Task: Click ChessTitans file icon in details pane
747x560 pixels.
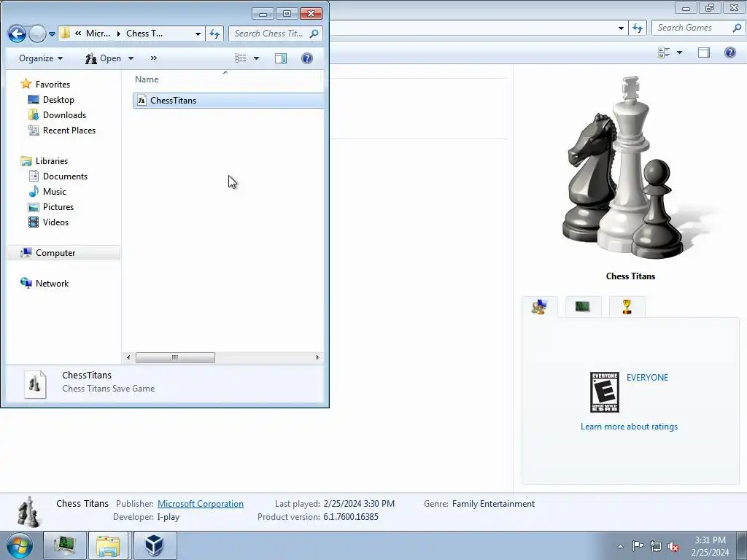Action: (x=35, y=384)
